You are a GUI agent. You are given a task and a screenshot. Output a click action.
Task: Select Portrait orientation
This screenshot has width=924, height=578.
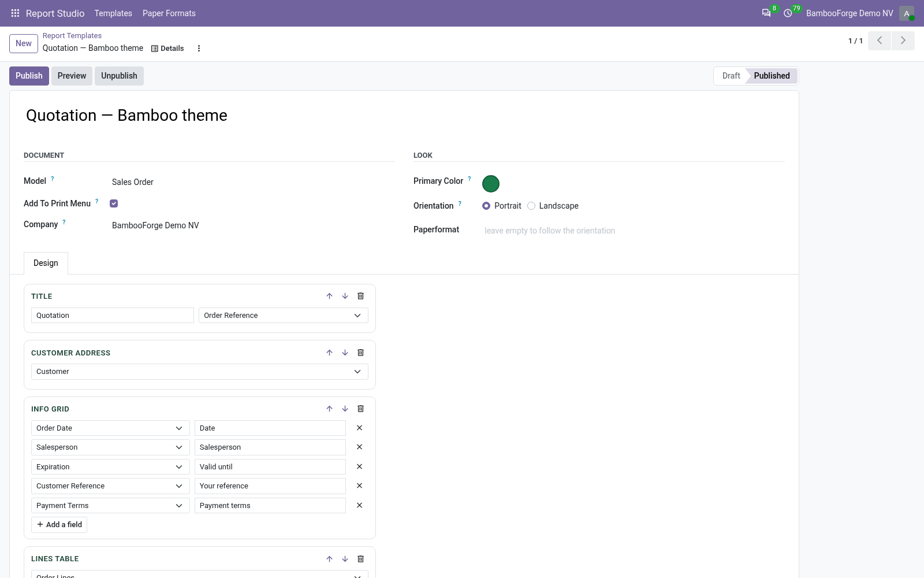click(486, 206)
